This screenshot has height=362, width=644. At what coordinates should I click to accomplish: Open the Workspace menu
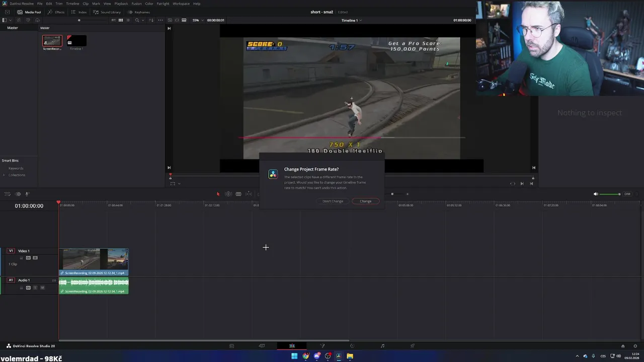181,4
